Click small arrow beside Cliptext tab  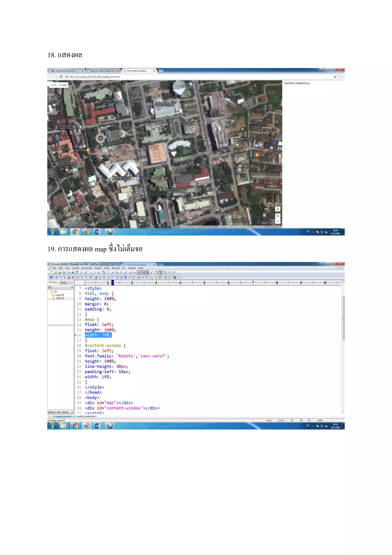[x=69, y=282]
